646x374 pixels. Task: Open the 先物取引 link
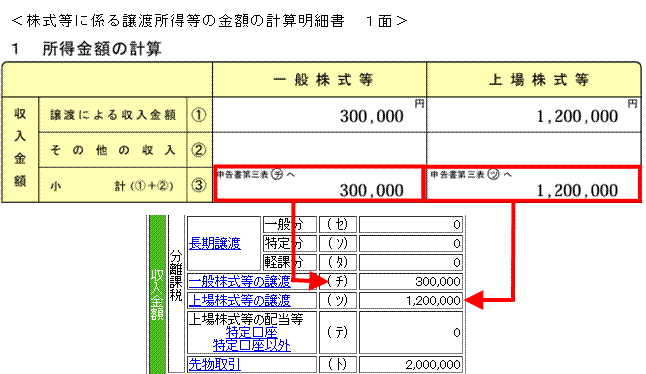[x=215, y=364]
